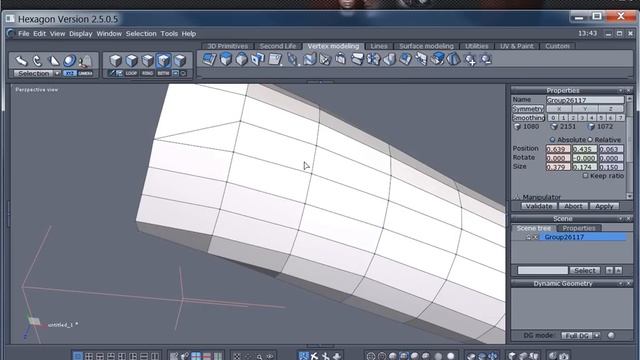Open the Selection menu
The height and width of the screenshot is (360, 640).
[x=141, y=33]
